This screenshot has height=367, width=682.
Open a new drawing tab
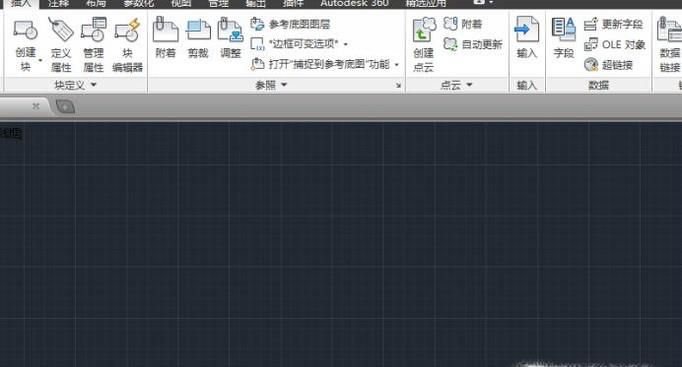coord(65,107)
